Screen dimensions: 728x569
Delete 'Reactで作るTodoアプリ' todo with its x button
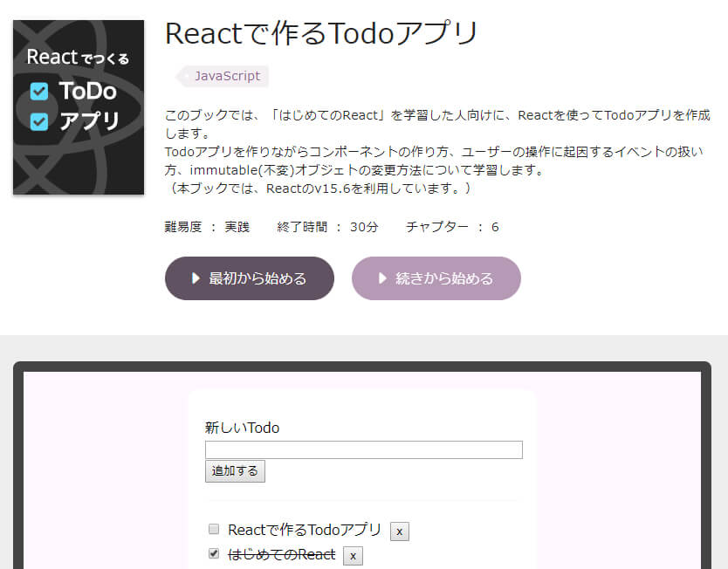pos(399,531)
